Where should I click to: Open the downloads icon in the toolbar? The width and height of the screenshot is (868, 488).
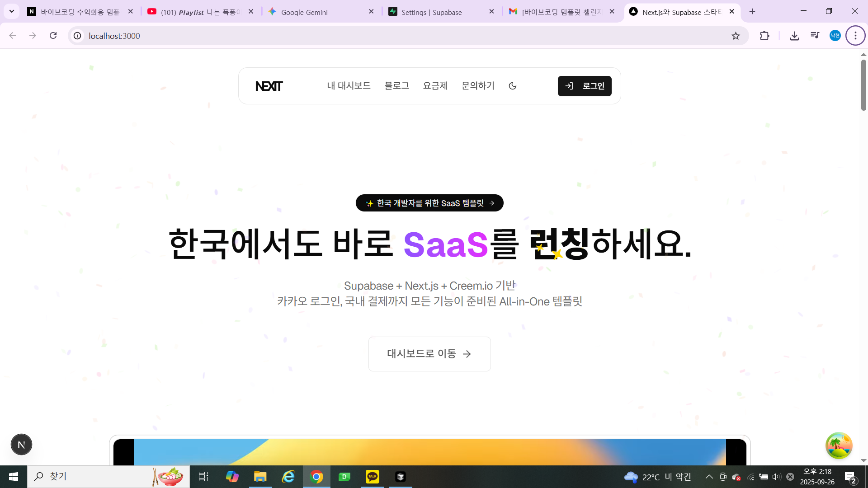tap(794, 36)
